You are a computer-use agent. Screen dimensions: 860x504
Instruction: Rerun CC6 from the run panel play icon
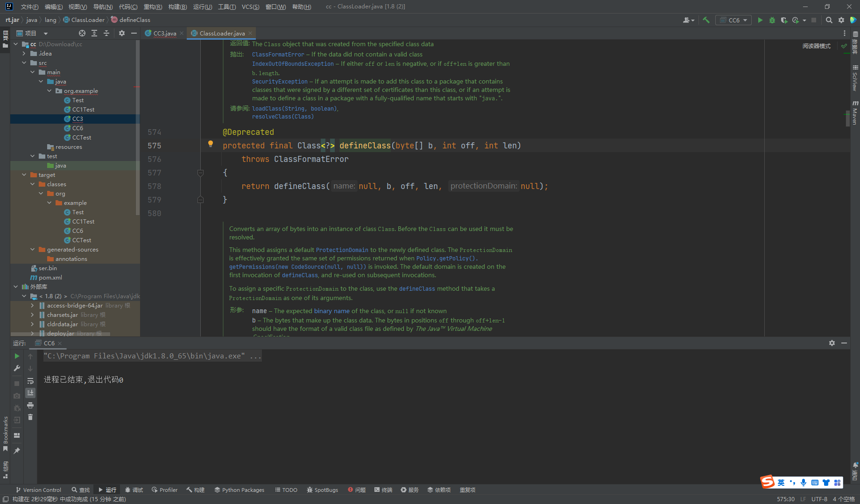(x=17, y=356)
